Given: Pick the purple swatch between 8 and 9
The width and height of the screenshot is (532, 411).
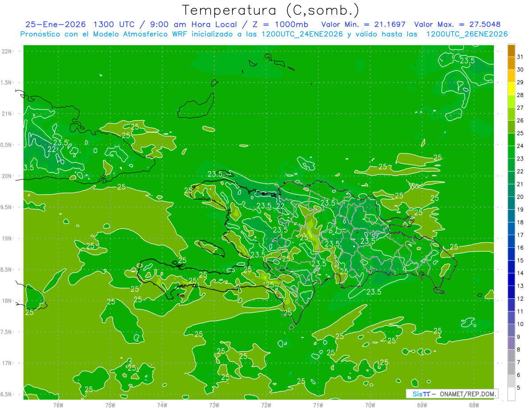Looking at the screenshot, I should [511, 343].
